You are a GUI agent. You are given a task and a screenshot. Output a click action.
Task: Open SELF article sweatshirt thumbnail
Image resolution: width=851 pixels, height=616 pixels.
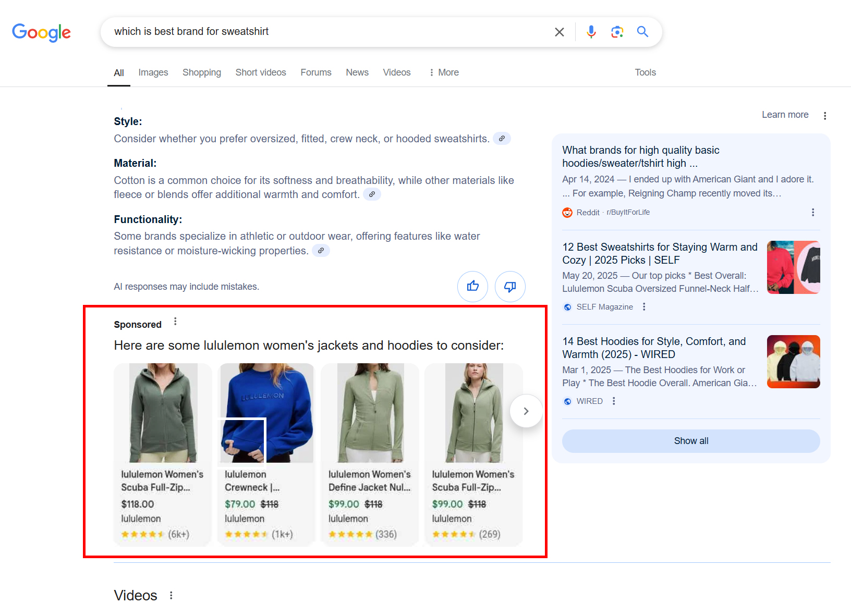[x=794, y=267]
